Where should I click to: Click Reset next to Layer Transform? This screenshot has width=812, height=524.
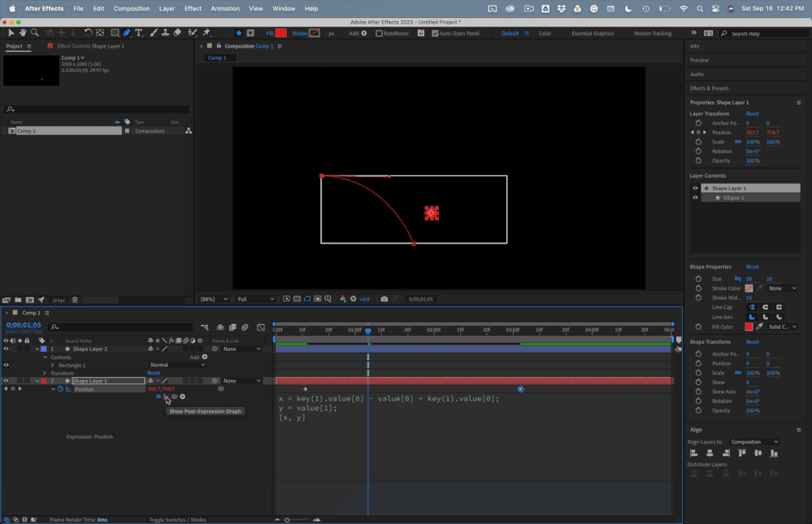point(752,114)
